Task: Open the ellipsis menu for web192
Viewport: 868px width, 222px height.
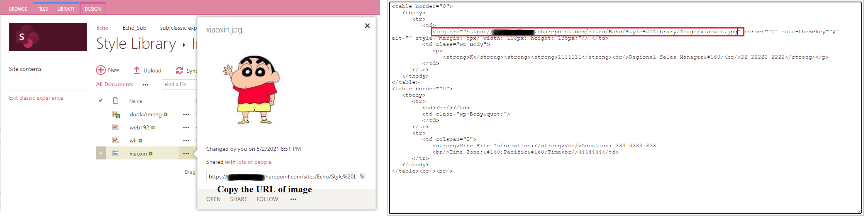Action: [x=186, y=127]
